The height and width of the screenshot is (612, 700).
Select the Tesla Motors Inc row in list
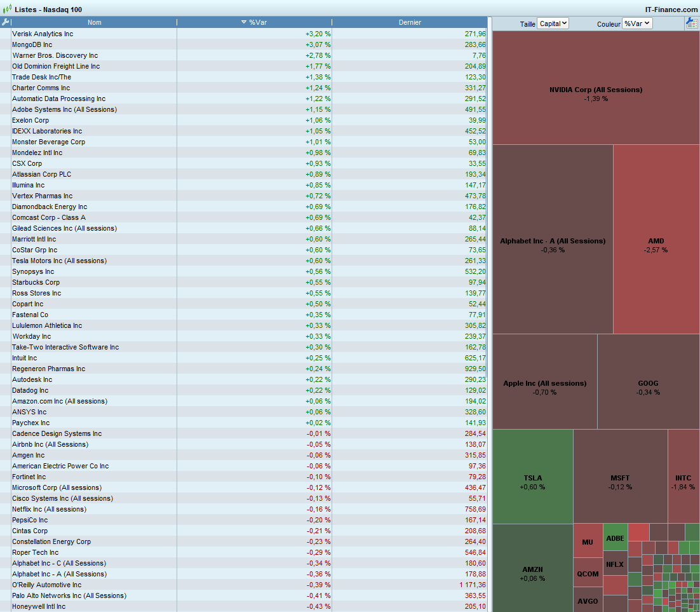243,261
